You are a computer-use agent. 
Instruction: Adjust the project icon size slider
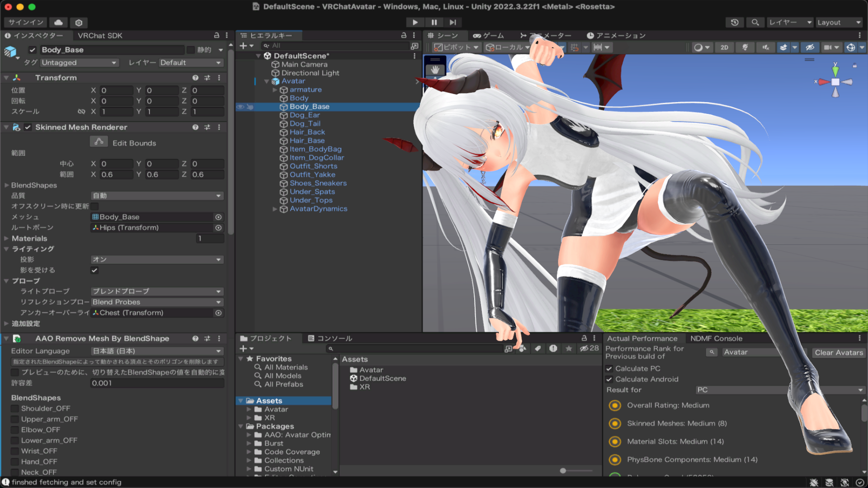[563, 471]
